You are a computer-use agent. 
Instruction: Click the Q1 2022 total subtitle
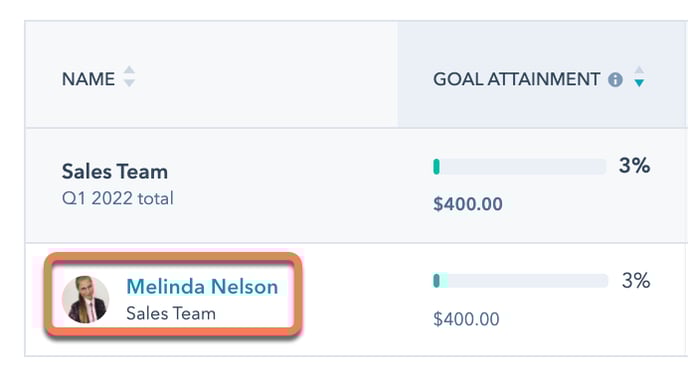click(118, 198)
